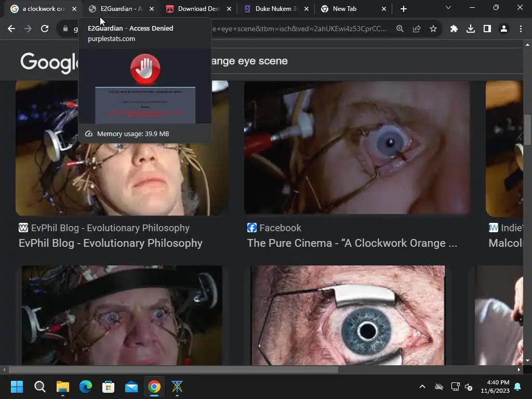Show Chrome downloads
The height and width of the screenshot is (399, 532).
(x=471, y=29)
